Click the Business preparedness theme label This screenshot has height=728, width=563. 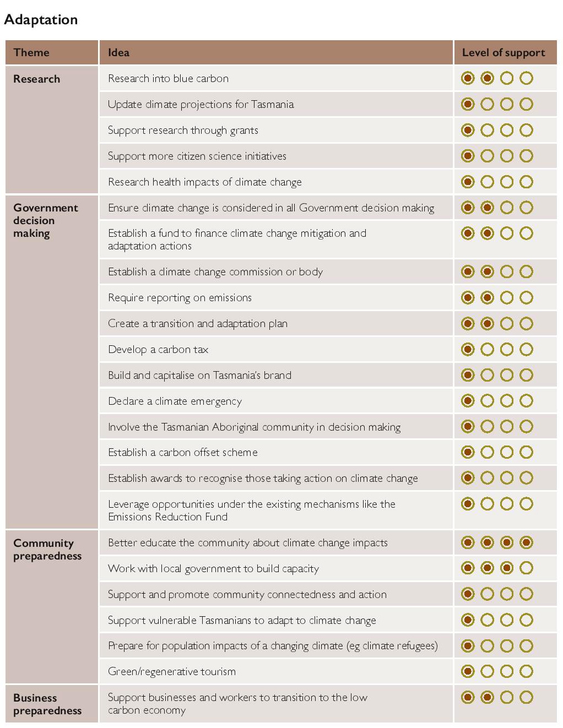(x=47, y=704)
